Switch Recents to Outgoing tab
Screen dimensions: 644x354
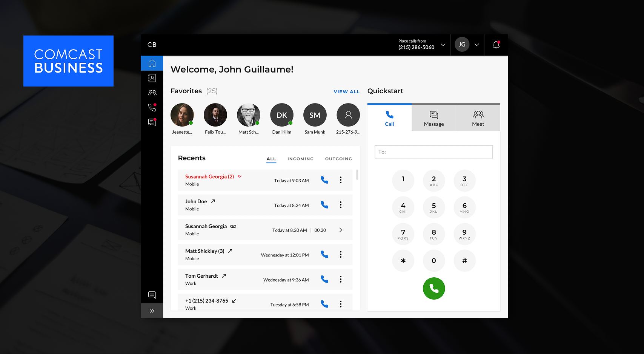[x=338, y=159]
